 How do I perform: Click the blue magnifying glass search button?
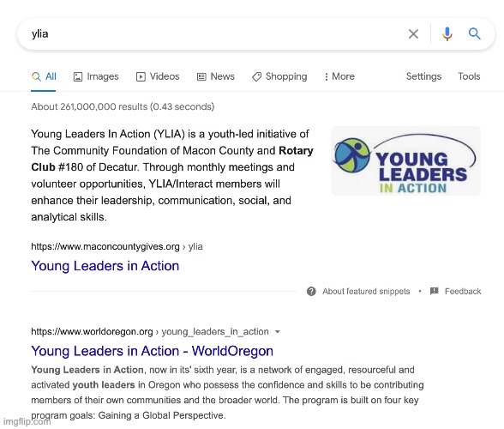pyautogui.click(x=475, y=33)
